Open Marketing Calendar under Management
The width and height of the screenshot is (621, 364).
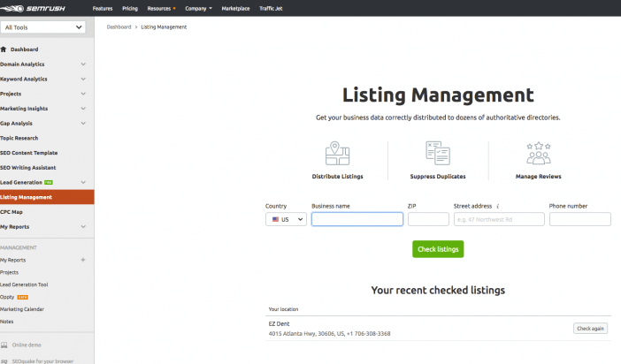22,309
